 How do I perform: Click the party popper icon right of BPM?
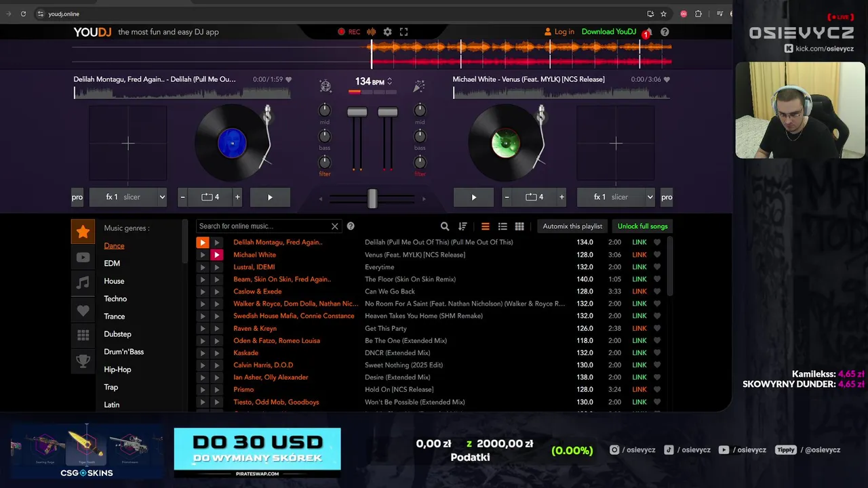[x=419, y=85]
